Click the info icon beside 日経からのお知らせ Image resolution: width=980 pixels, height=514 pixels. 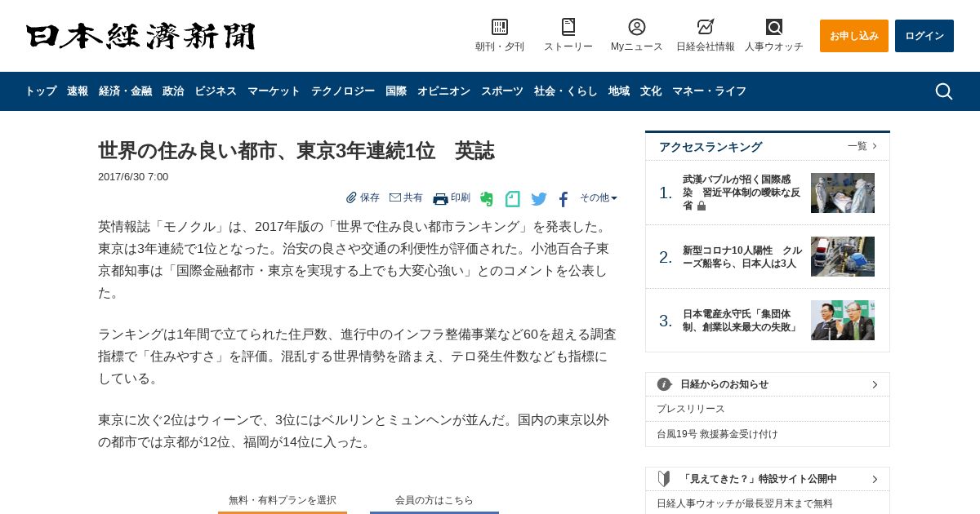pyautogui.click(x=665, y=384)
